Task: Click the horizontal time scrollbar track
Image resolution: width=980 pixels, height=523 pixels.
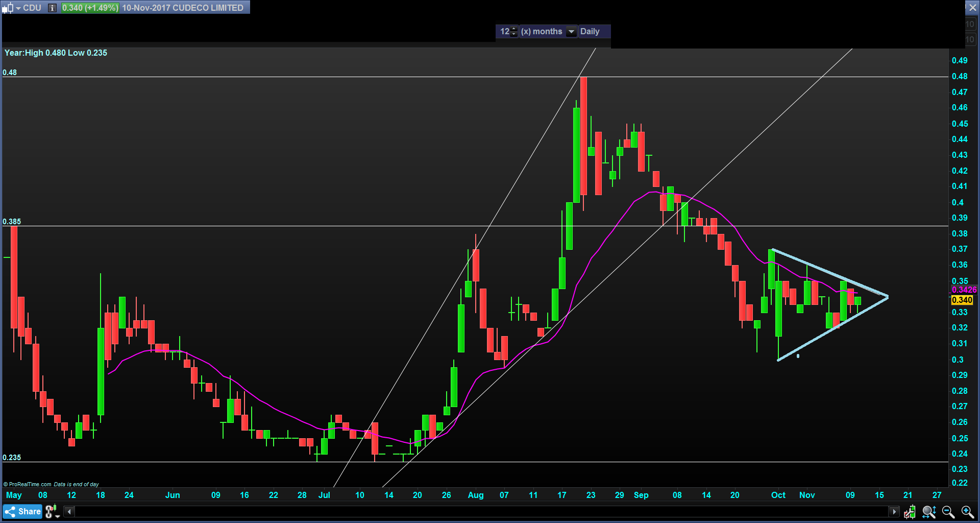Action: 482,511
